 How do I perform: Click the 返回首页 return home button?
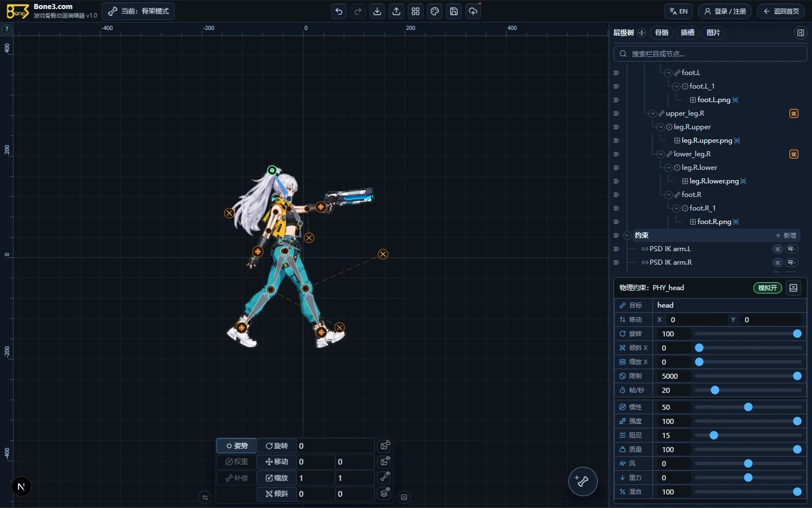781,11
